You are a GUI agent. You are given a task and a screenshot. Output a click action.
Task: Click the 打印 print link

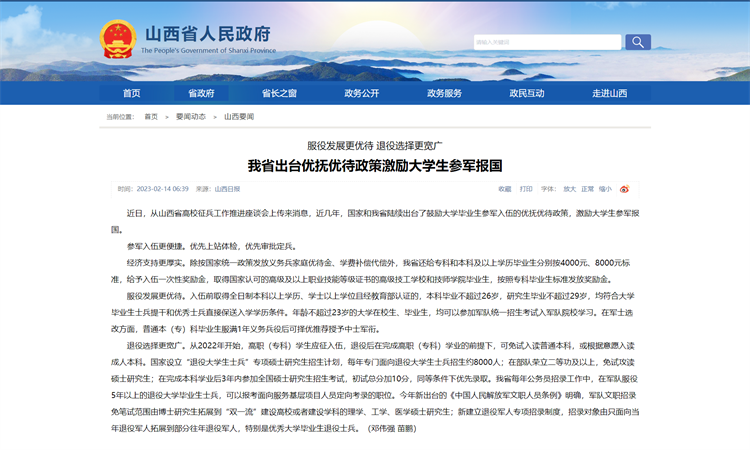click(526, 188)
